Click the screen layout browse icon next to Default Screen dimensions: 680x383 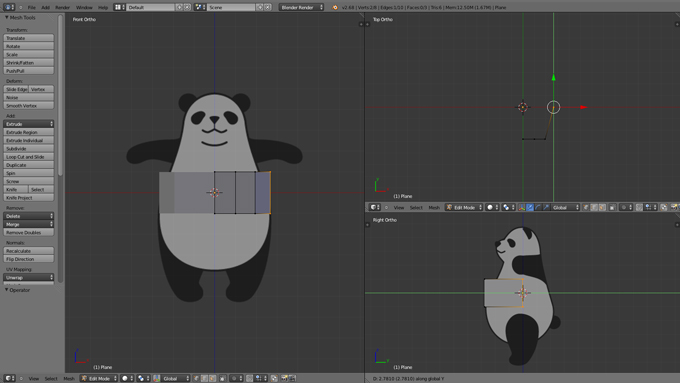tap(120, 7)
